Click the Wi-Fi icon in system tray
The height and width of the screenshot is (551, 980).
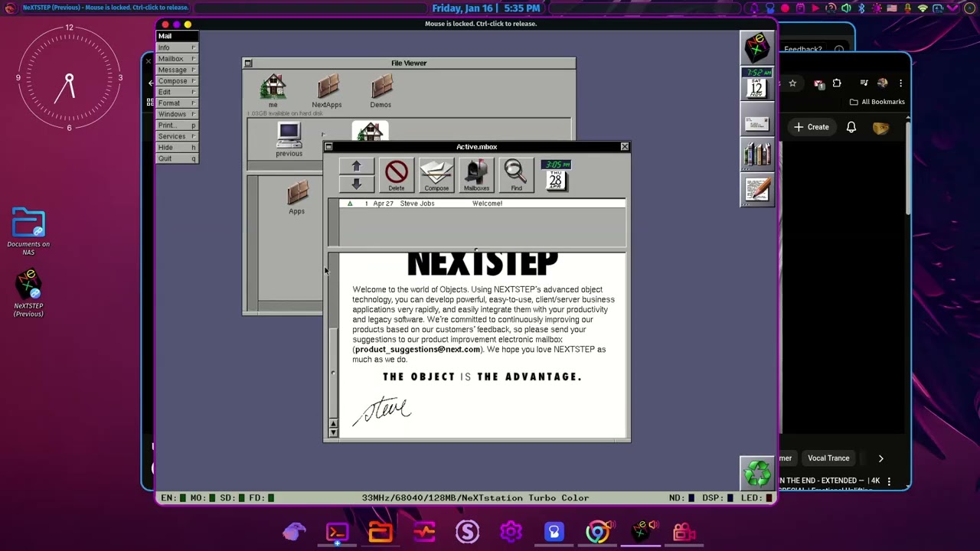(x=923, y=8)
